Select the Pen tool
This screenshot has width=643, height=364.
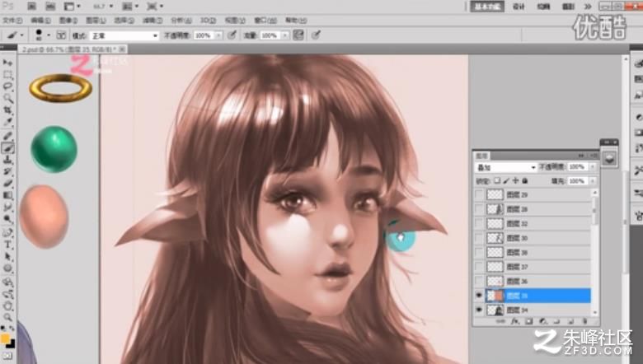coord(7,233)
